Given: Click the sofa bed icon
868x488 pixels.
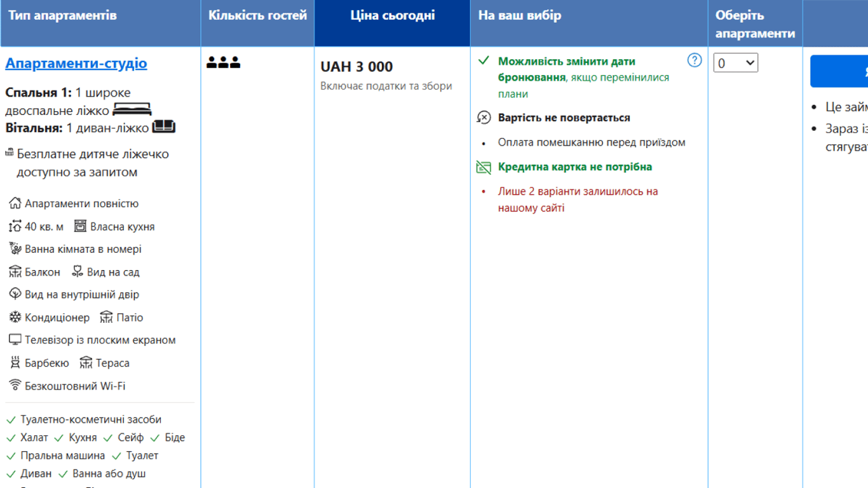Looking at the screenshot, I should (x=164, y=127).
